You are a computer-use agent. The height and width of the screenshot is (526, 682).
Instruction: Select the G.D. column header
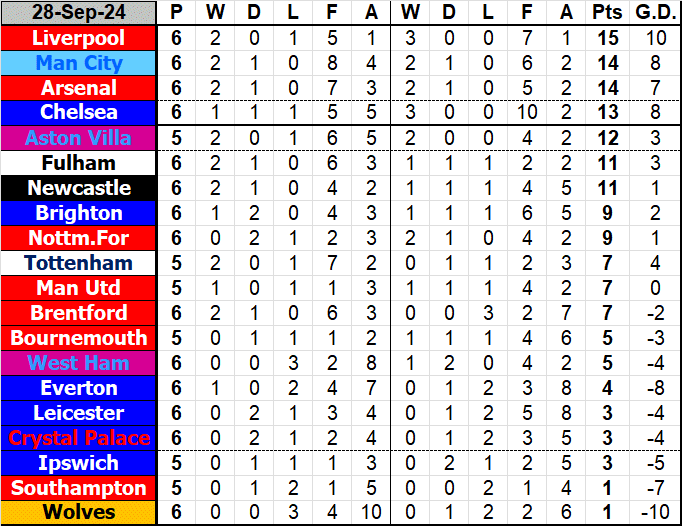tap(652, 13)
